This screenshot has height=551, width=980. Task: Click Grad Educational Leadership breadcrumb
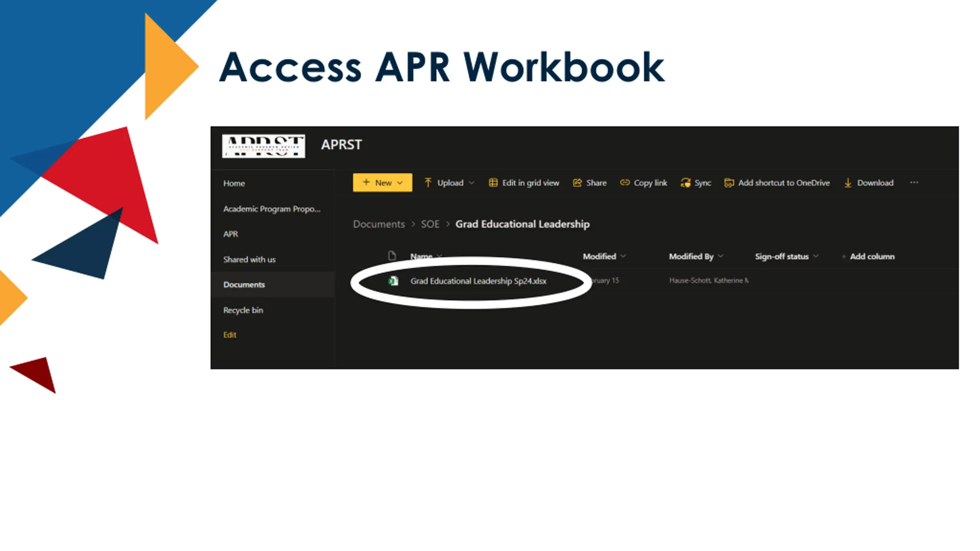pos(522,224)
